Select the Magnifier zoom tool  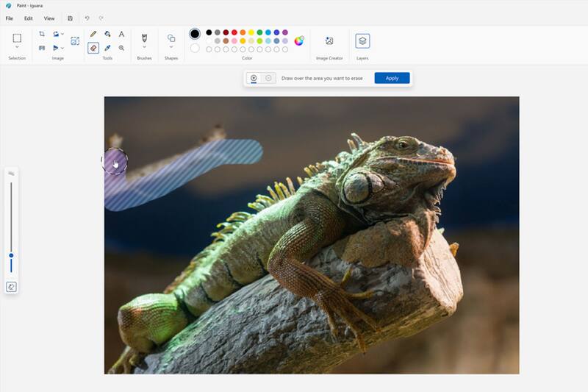[121, 48]
